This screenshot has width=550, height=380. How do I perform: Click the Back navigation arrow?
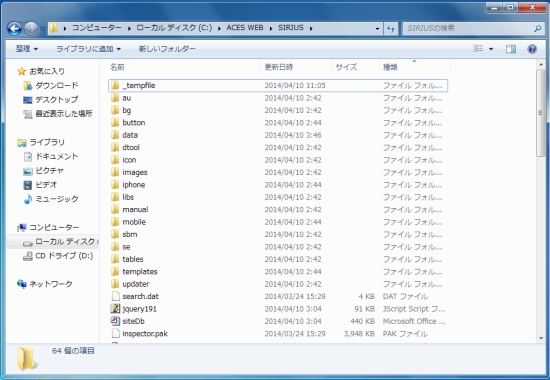click(x=15, y=28)
